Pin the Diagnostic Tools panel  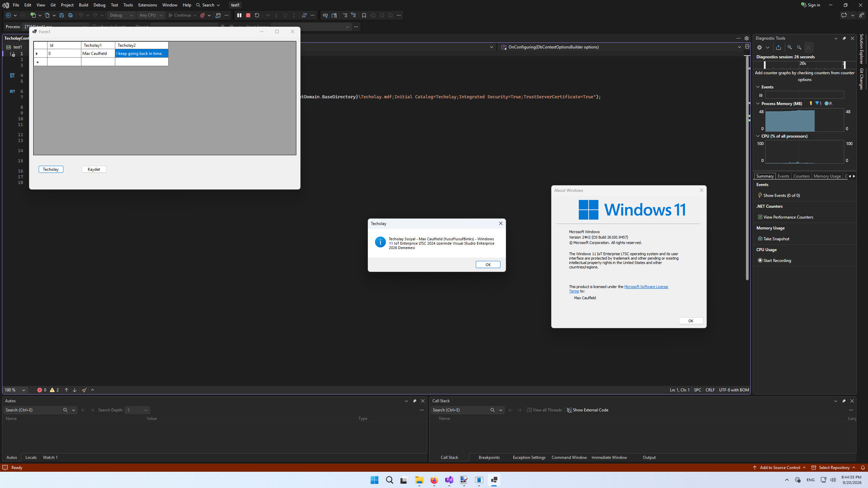[x=844, y=38]
